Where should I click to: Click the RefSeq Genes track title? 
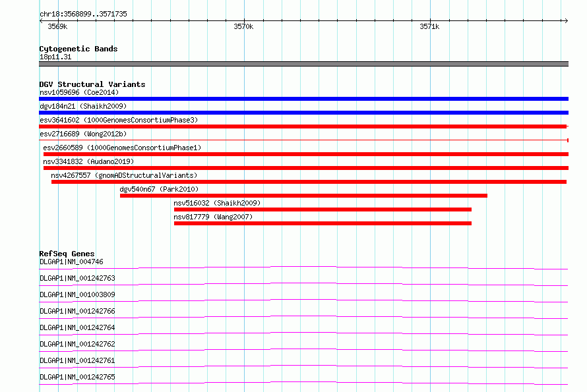pos(67,254)
